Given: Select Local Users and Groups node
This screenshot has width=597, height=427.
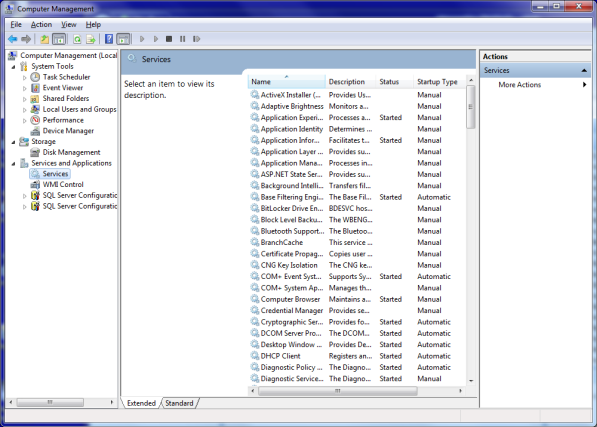Looking at the screenshot, I should pos(79,109).
